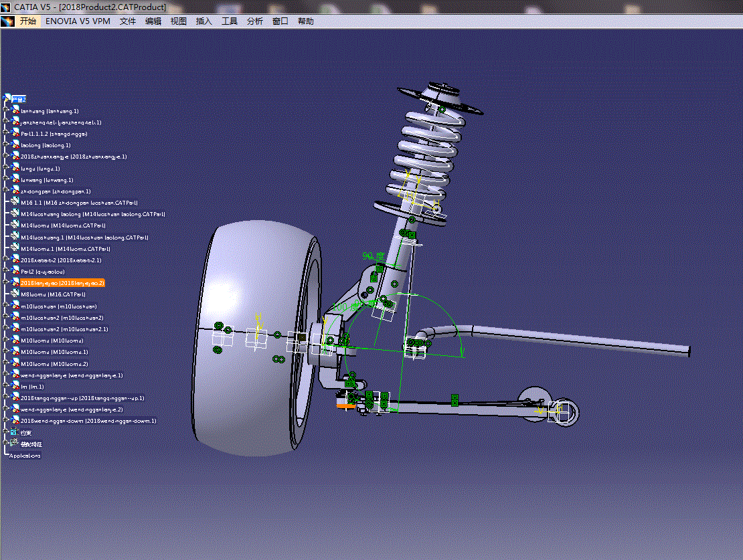Viewport: 743px width, 560px height.
Task: Click the 90 度 angle constraint label
Action: [374, 256]
